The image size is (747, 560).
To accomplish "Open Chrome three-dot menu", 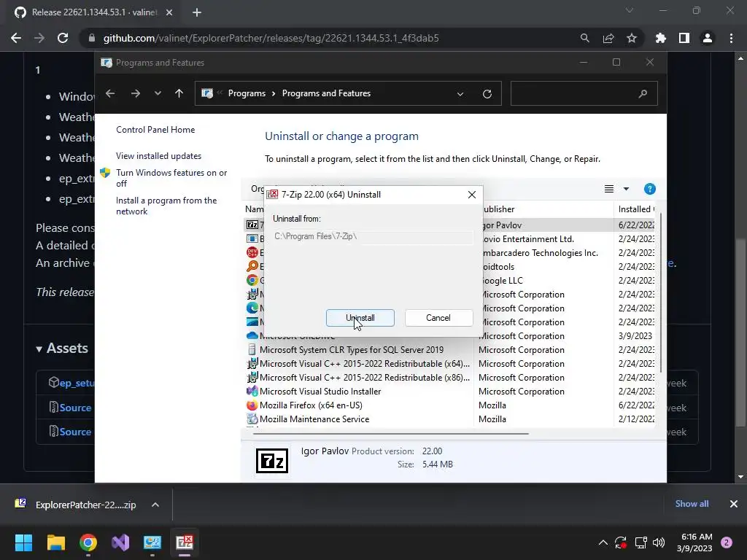I will pyautogui.click(x=731, y=38).
